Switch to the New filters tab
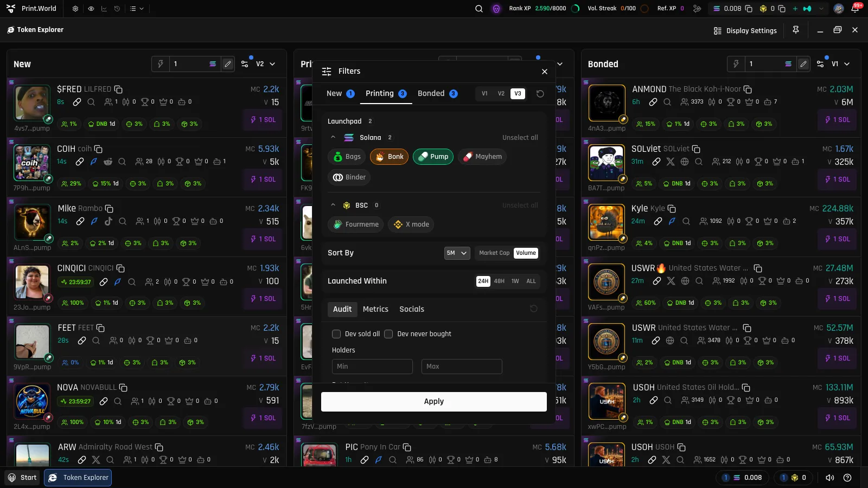 [340, 93]
